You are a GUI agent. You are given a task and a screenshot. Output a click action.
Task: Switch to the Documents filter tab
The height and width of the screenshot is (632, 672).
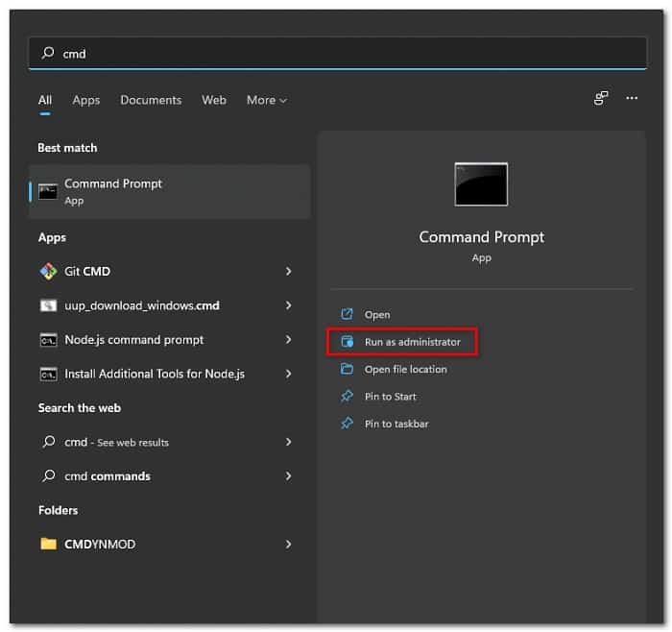click(151, 100)
